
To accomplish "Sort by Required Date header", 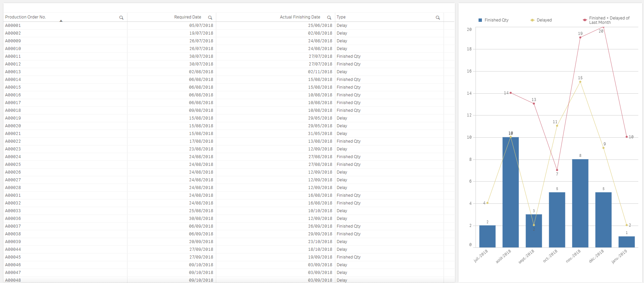I will [188, 17].
